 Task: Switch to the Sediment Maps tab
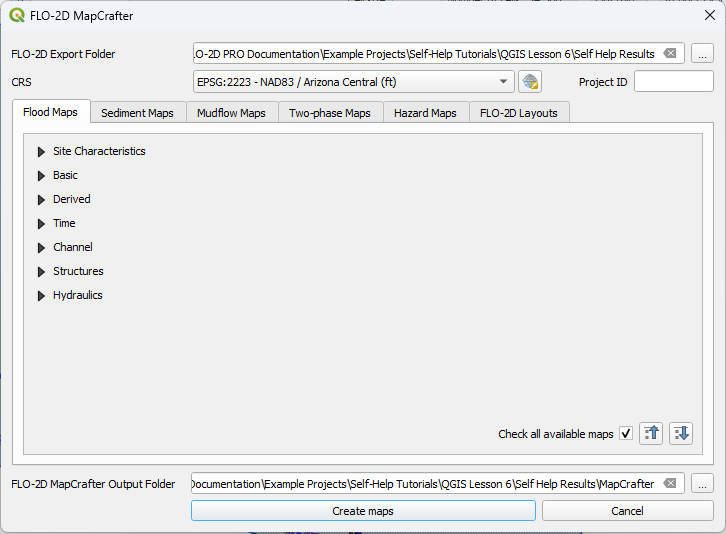(x=138, y=113)
